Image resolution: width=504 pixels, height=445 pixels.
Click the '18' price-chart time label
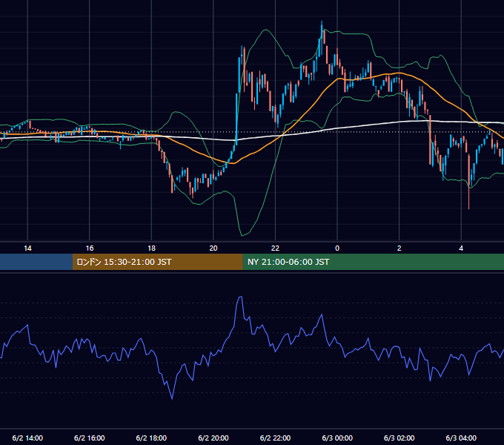click(x=151, y=248)
